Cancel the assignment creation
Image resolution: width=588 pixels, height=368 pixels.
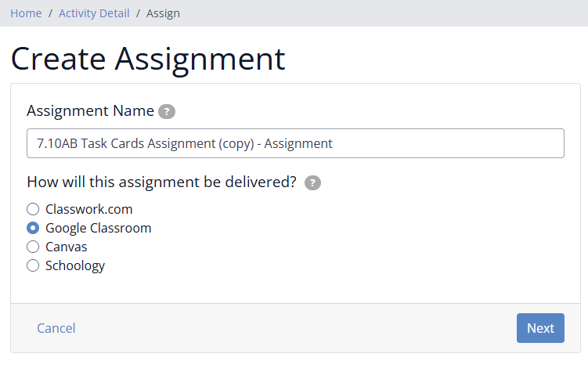[56, 328]
